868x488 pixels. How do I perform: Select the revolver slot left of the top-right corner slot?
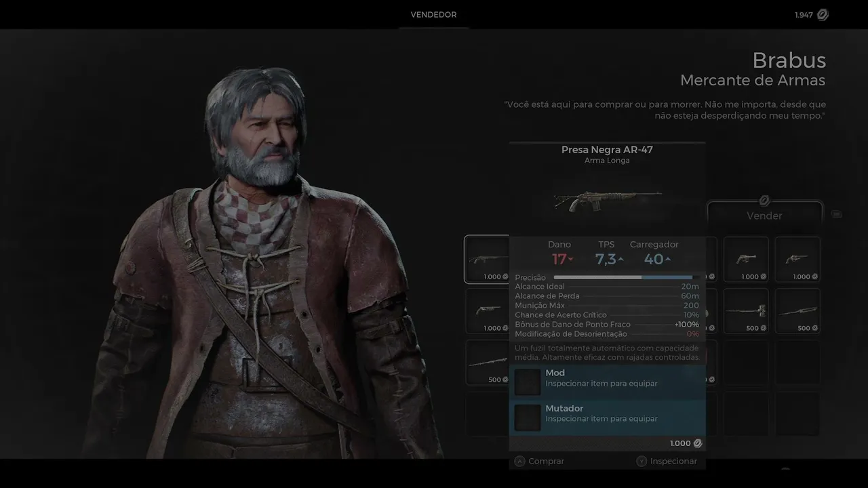coord(746,260)
